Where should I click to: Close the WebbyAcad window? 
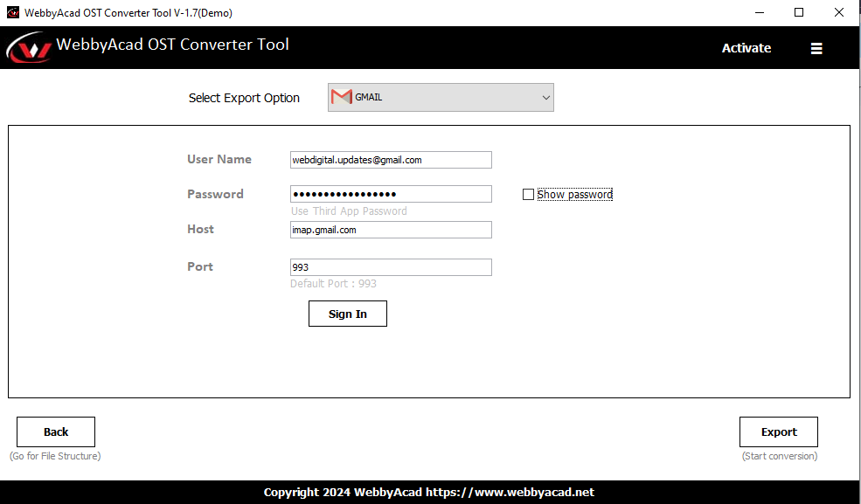(x=839, y=12)
